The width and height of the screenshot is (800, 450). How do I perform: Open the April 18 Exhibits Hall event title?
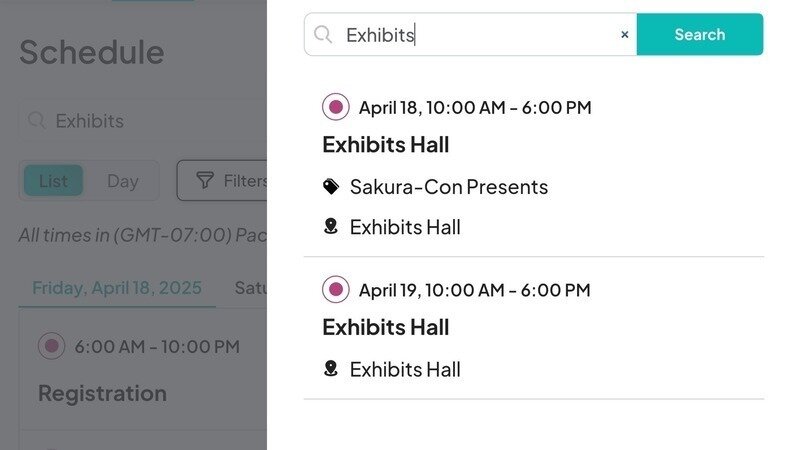[385, 145]
